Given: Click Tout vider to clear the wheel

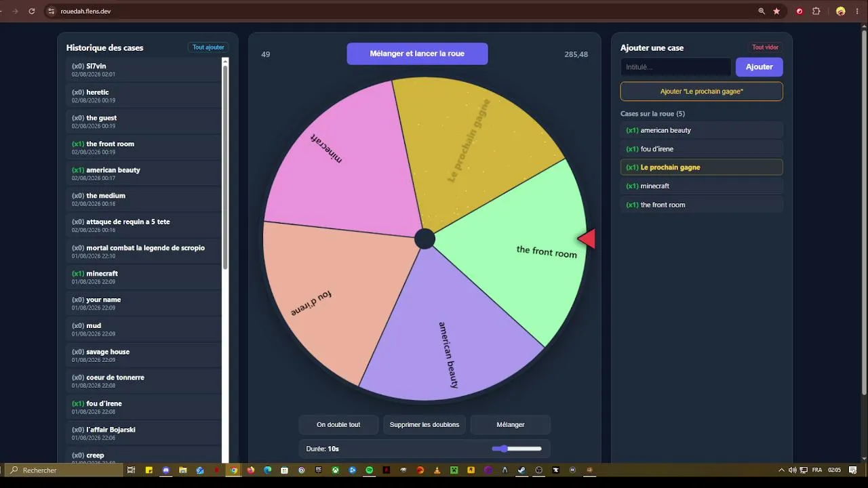Looking at the screenshot, I should point(765,47).
